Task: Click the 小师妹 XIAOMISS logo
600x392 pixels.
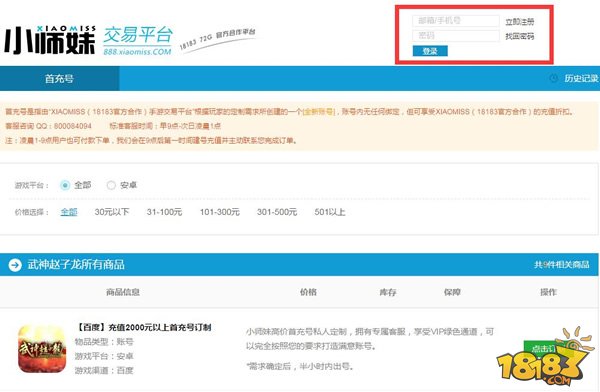Action: [x=50, y=40]
